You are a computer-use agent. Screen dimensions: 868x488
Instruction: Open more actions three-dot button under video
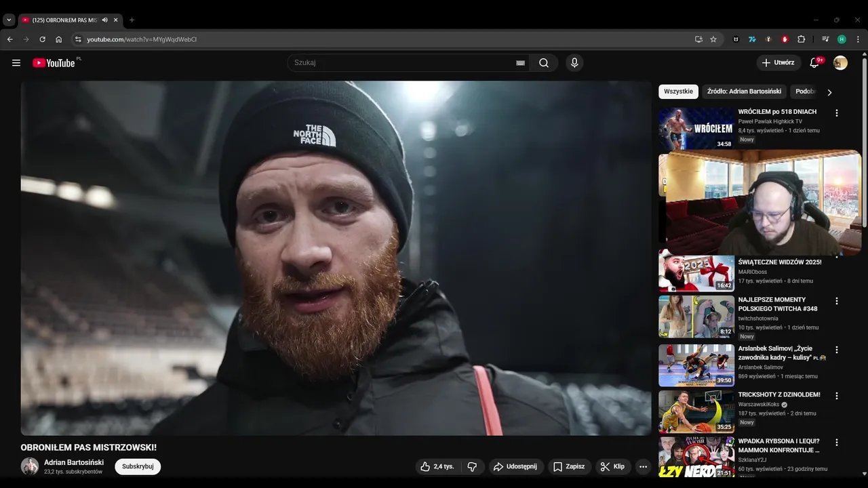[x=643, y=467]
